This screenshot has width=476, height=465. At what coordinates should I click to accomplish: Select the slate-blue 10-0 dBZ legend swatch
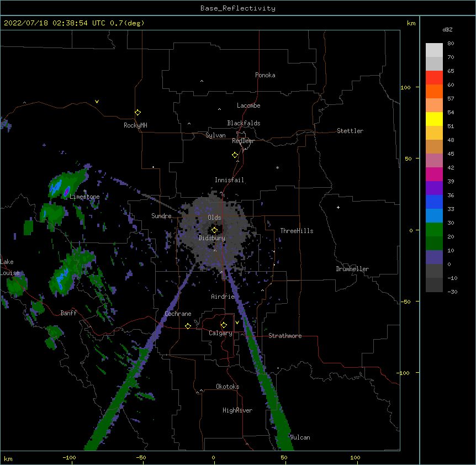pyautogui.click(x=434, y=257)
